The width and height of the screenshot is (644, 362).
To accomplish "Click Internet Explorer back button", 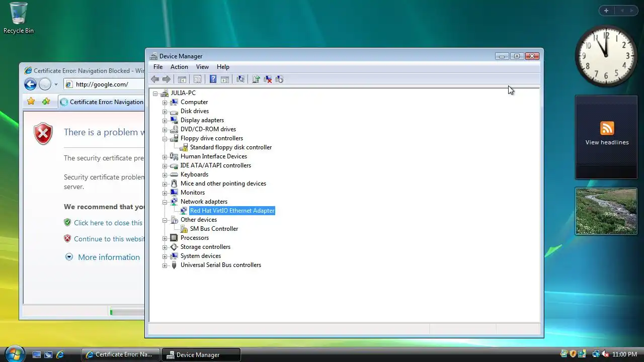I will pos(30,84).
